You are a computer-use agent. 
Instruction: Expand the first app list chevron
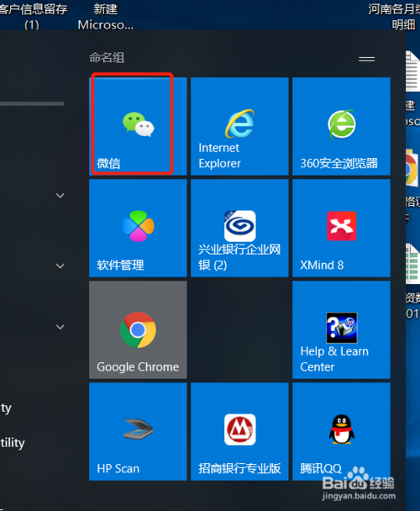click(60, 196)
